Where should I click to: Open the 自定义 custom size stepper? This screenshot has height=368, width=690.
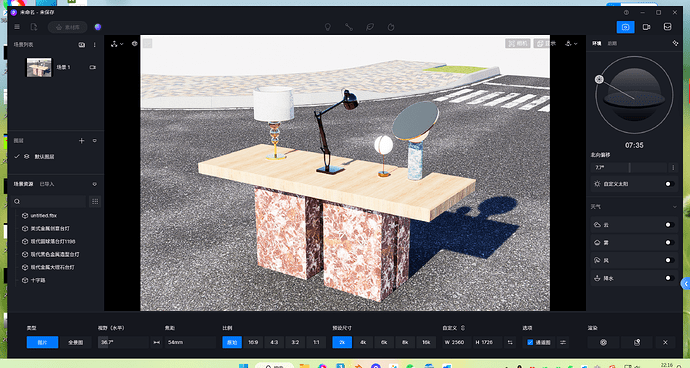coord(463,328)
